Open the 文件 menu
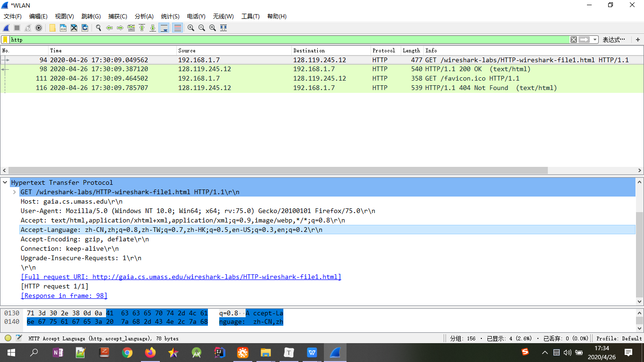644x362 pixels. [12, 16]
